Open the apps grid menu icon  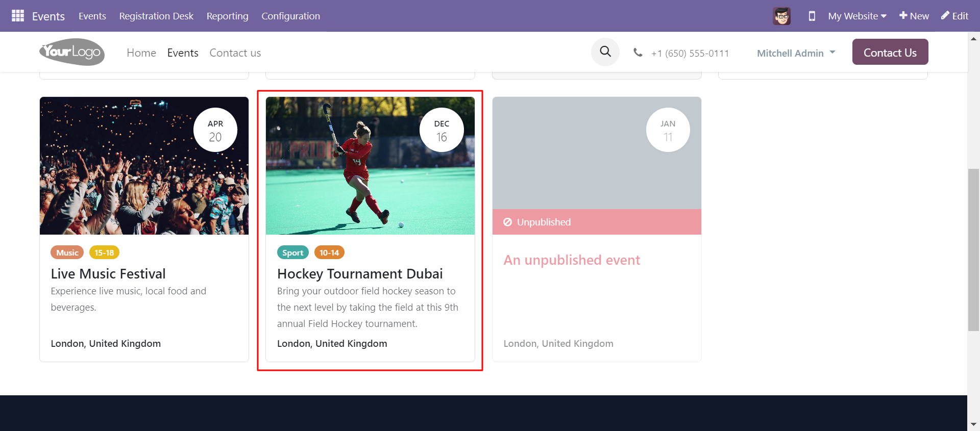[18, 16]
